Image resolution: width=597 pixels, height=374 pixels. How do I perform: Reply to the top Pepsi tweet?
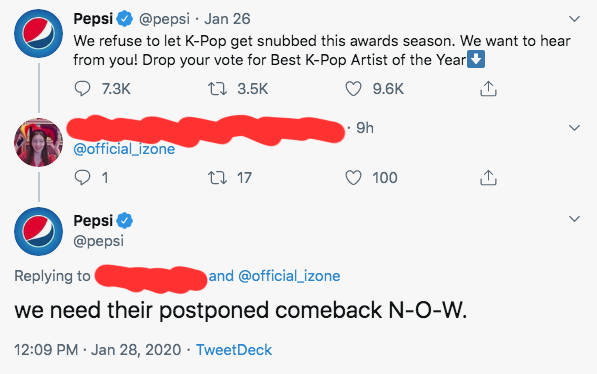pos(82,89)
